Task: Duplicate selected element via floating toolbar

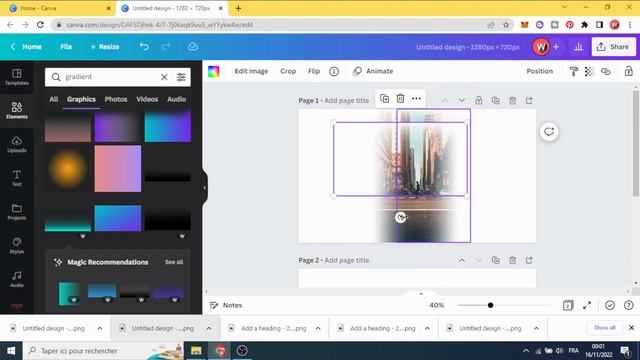Action: (x=384, y=98)
